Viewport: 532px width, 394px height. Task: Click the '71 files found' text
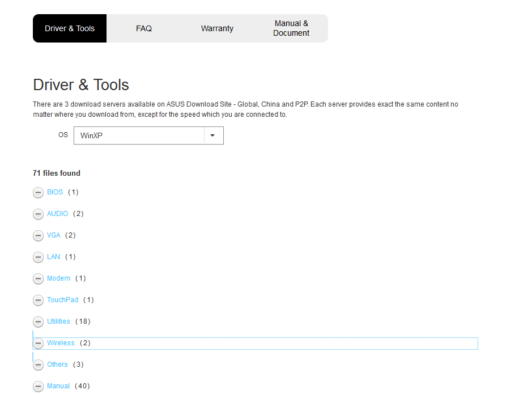click(57, 173)
